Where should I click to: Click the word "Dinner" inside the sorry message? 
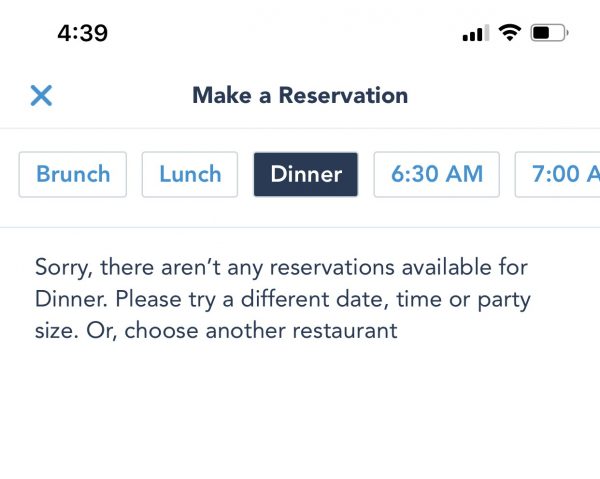tap(69, 299)
